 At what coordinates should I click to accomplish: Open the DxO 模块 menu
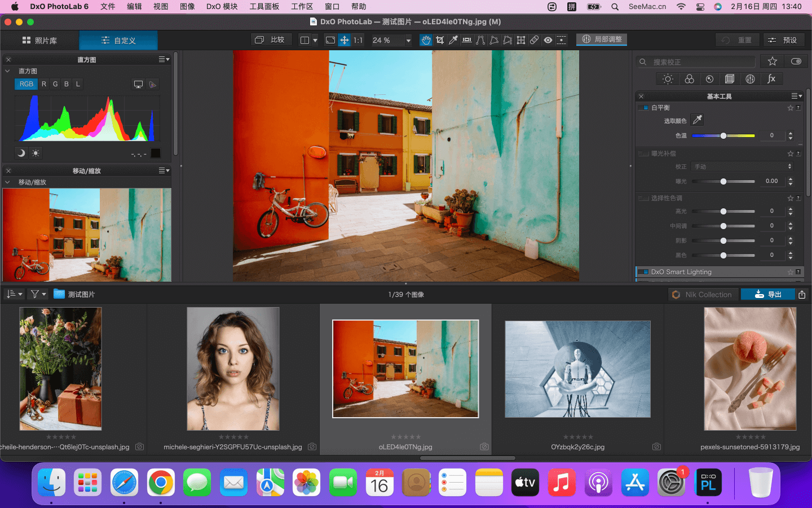[222, 7]
